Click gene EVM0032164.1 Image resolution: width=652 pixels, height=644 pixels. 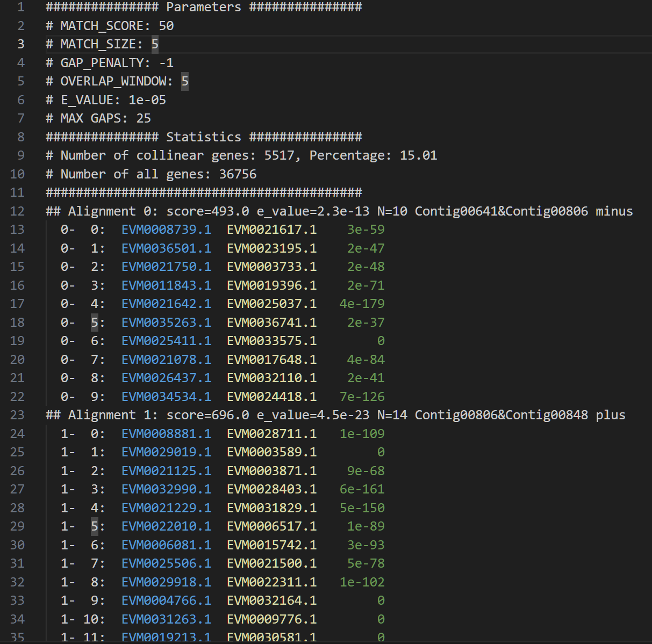(271, 600)
